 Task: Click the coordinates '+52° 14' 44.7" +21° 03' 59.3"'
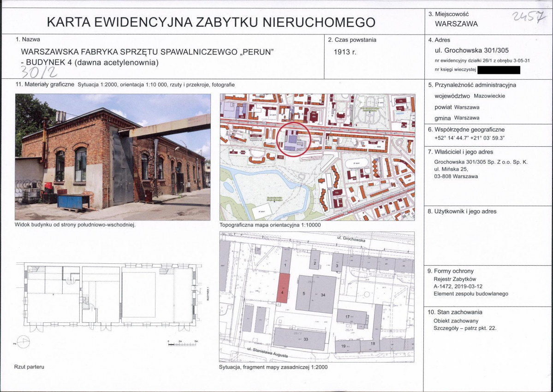click(x=470, y=138)
